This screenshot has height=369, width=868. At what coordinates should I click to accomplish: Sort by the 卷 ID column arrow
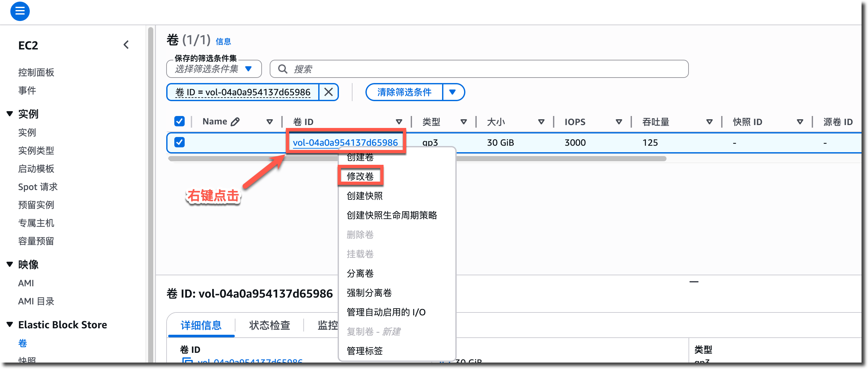coord(399,122)
